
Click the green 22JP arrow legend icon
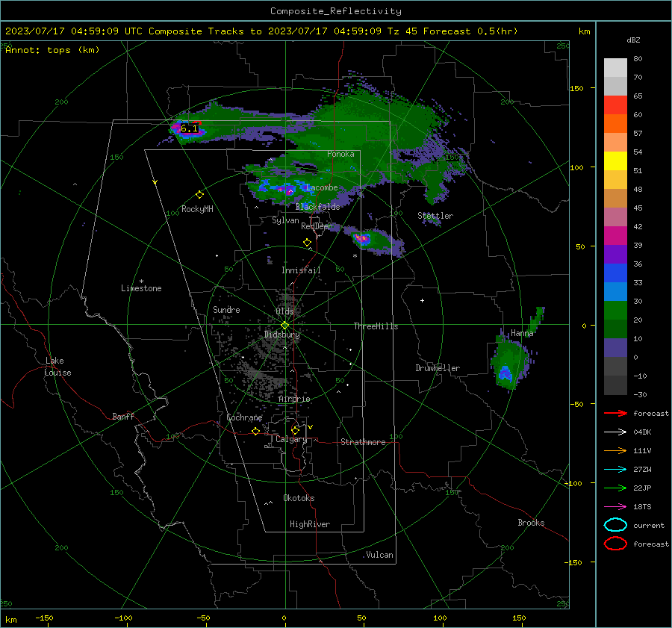click(615, 488)
